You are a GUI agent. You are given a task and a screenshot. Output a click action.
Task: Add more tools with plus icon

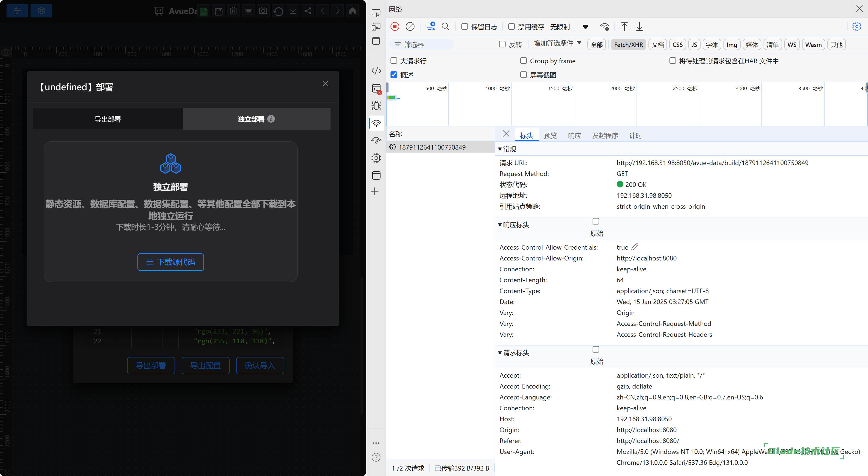pos(375,192)
